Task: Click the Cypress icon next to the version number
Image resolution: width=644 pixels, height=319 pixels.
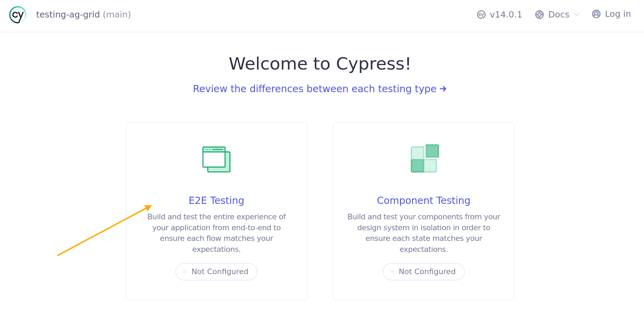Action: 481,14
